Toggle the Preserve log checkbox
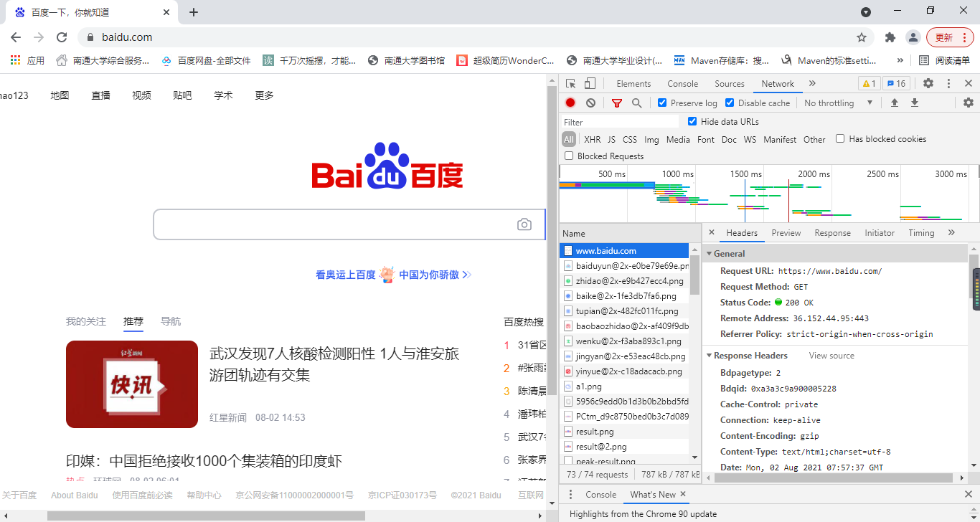This screenshot has width=980, height=522. click(662, 103)
